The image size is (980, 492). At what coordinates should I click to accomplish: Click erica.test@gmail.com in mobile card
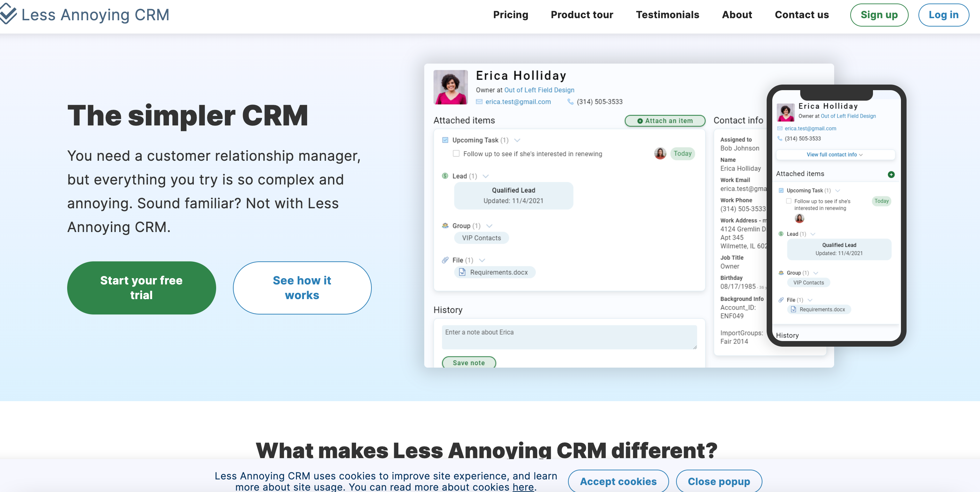tap(810, 129)
